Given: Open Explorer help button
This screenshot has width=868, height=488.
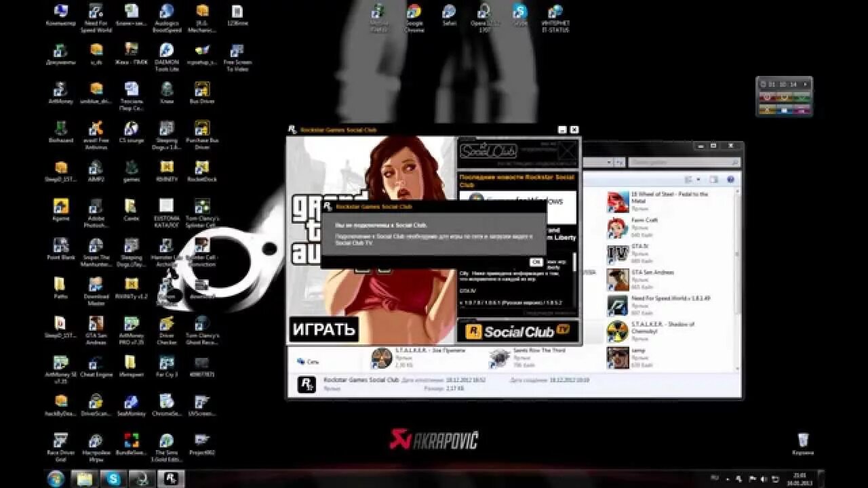Looking at the screenshot, I should click(730, 180).
